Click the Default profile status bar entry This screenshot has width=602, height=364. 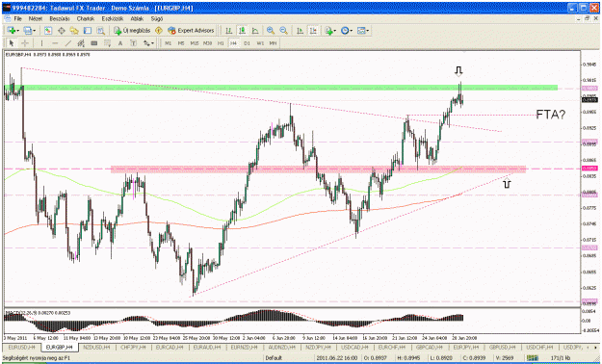click(x=273, y=358)
